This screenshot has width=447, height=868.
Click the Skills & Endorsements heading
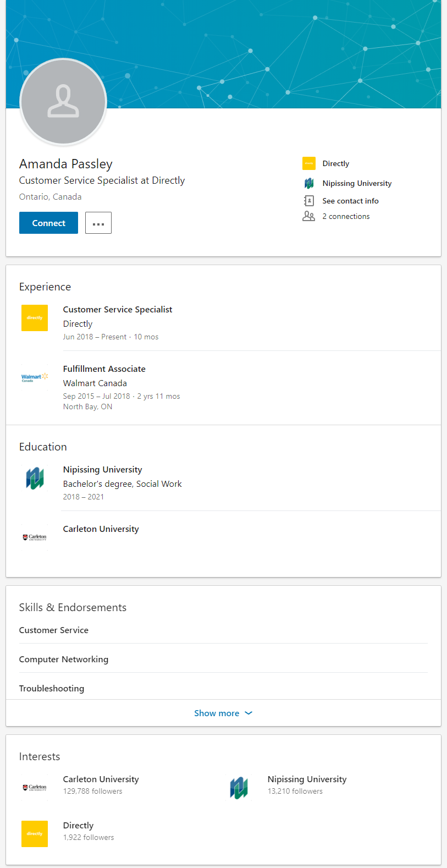pyautogui.click(x=73, y=607)
